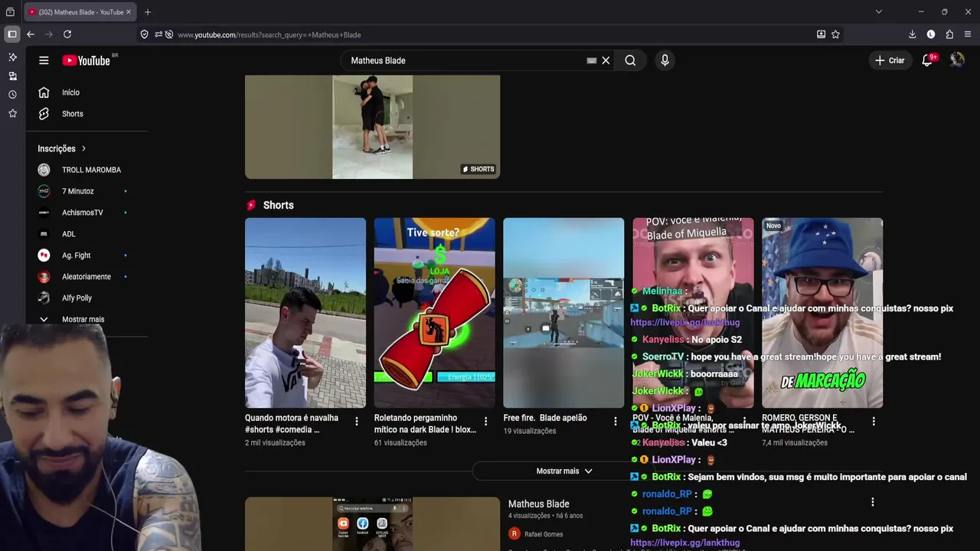
Task: Close the Matheus Blade YouTube tab
Action: (129, 12)
